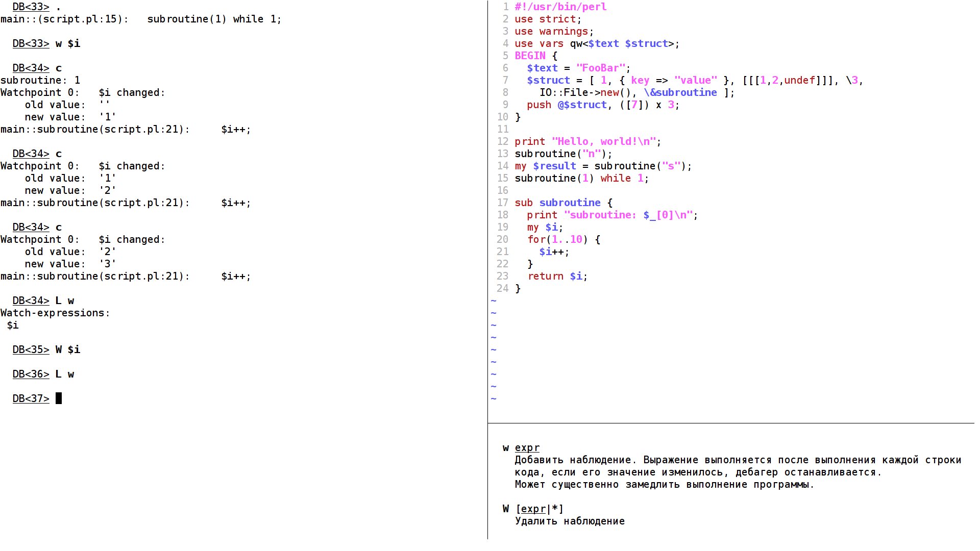Image resolution: width=980 pixels, height=551 pixels.
Task: Click "old value: ''" watchpoint output
Action: (x=68, y=105)
